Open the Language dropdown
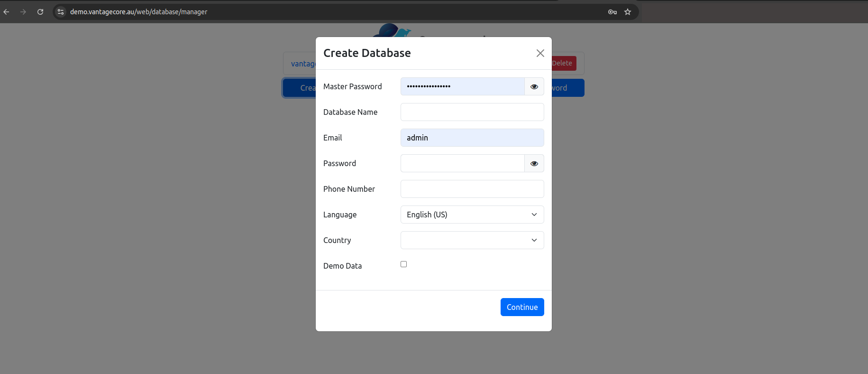868x374 pixels. click(472, 215)
